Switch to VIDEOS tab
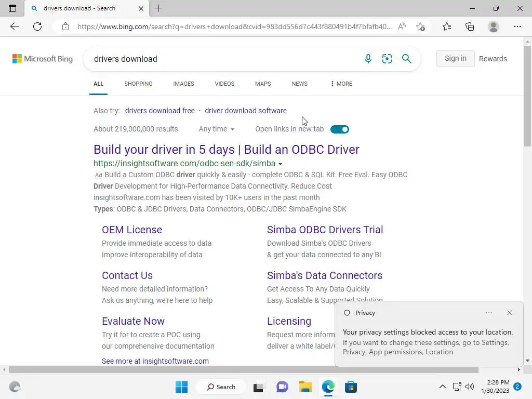532x399 pixels. tap(224, 84)
